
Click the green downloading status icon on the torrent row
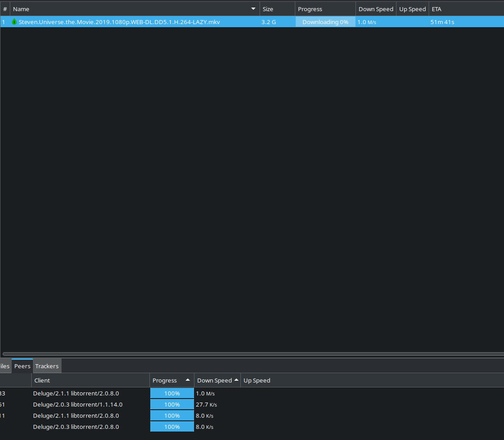[14, 22]
